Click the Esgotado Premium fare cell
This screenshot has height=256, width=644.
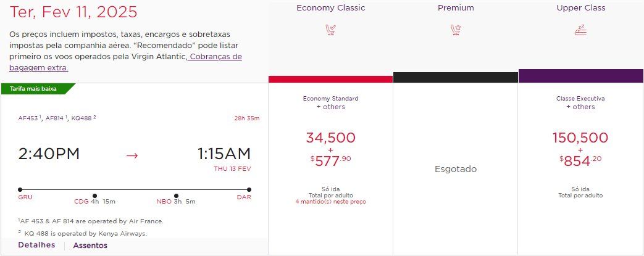pyautogui.click(x=456, y=169)
